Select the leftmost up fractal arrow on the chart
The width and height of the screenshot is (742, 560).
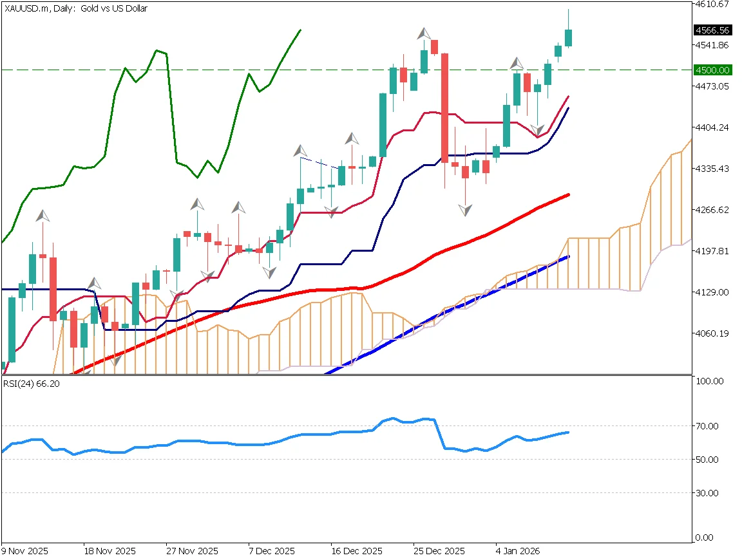tap(43, 215)
